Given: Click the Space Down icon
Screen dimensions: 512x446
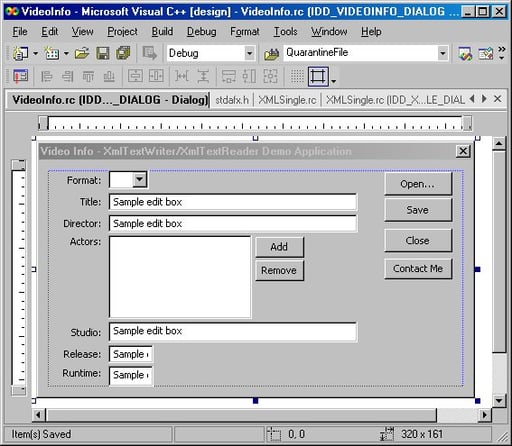Looking at the screenshot, I should tap(203, 76).
